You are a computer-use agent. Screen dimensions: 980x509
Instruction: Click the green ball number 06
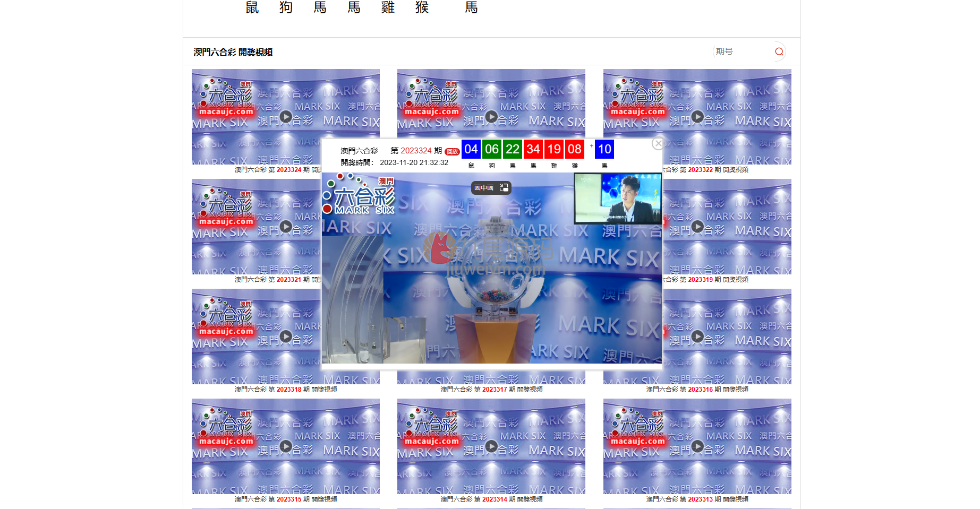coord(492,149)
